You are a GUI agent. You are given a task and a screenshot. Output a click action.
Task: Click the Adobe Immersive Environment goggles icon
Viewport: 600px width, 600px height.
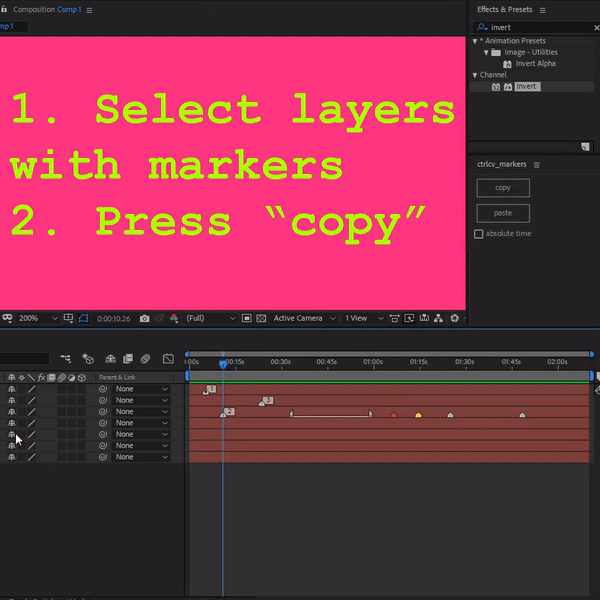7,318
